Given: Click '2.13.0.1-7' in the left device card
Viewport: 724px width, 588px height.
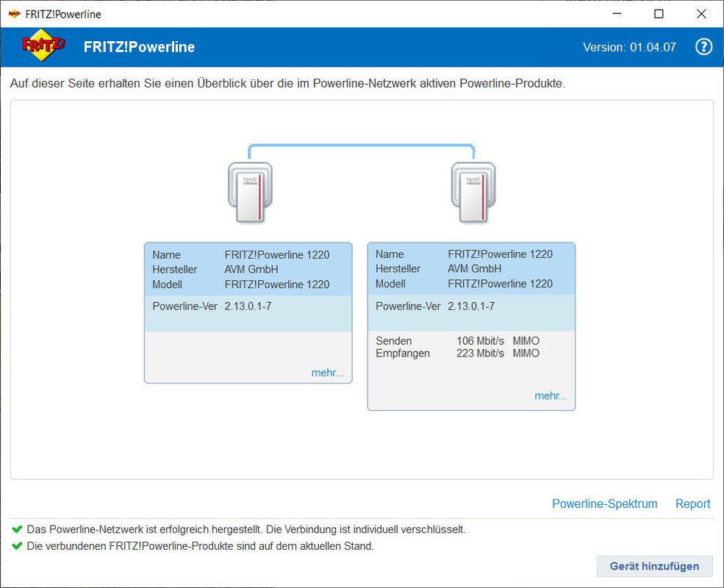Looking at the screenshot, I should point(248,306).
